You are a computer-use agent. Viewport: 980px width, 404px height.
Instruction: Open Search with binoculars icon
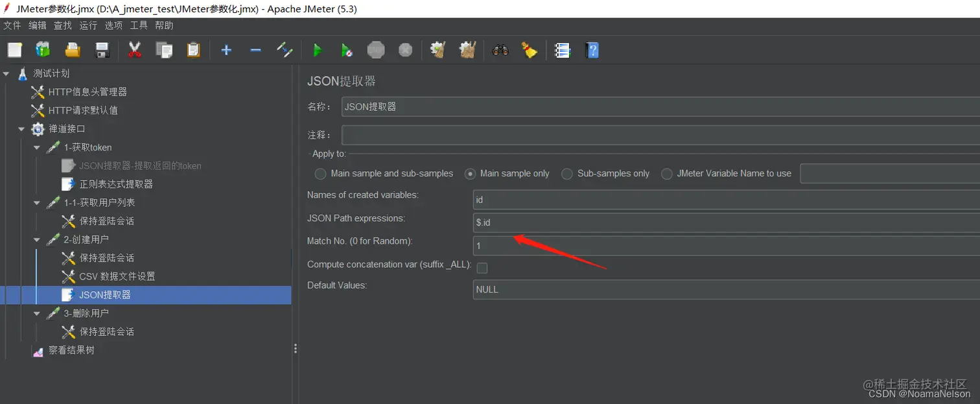[x=500, y=50]
